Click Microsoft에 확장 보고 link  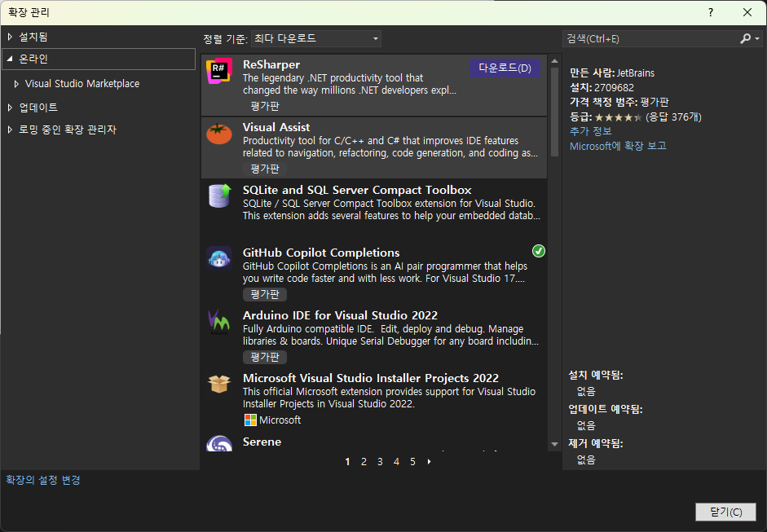click(x=618, y=146)
